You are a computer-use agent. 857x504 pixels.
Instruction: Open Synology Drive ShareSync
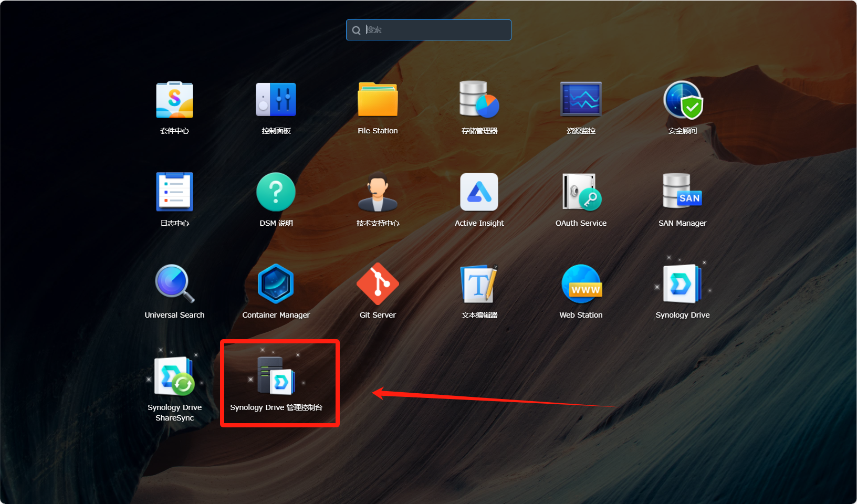(x=174, y=376)
